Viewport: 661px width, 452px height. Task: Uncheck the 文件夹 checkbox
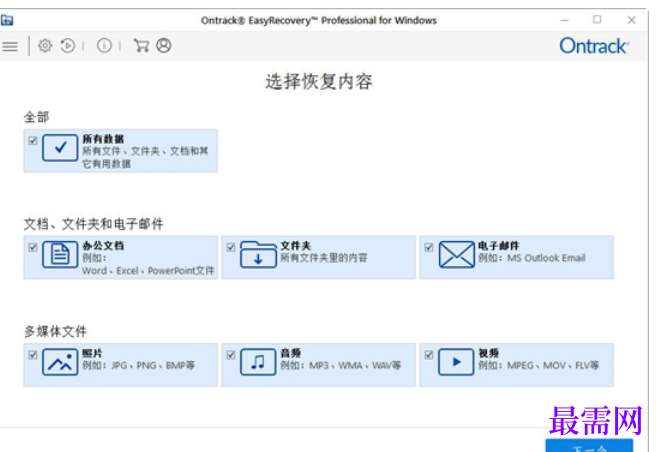click(231, 248)
